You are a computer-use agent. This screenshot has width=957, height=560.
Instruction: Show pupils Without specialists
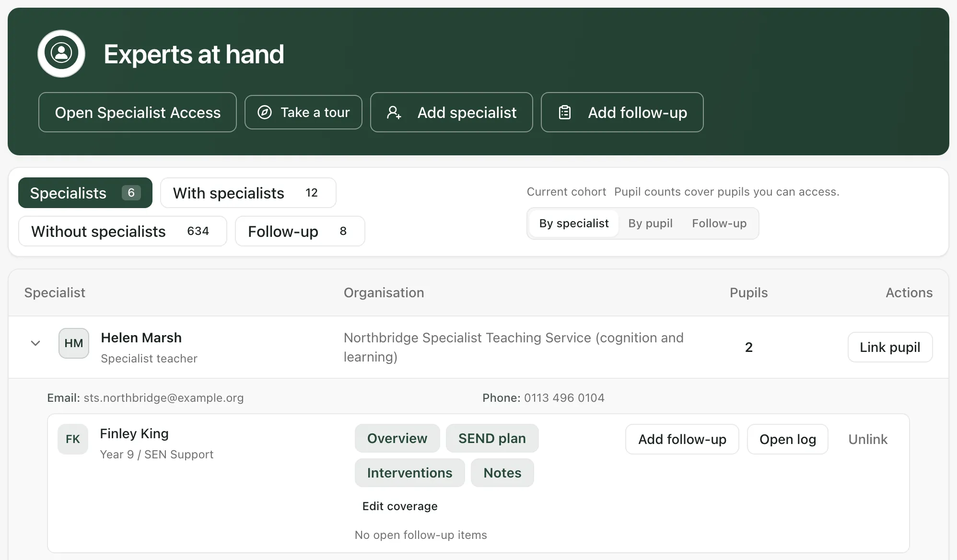(x=123, y=231)
